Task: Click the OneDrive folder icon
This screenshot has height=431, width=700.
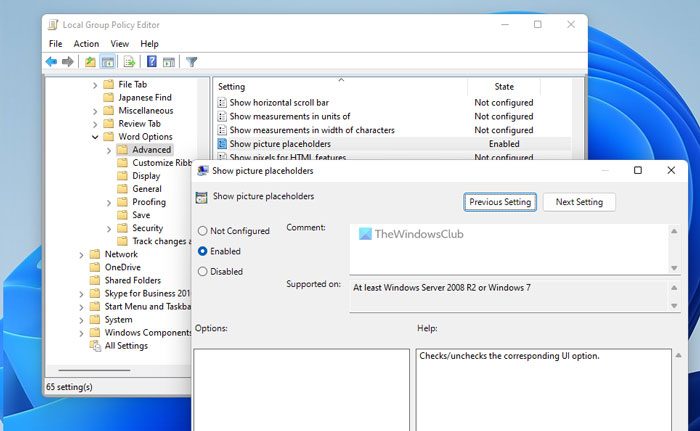Action: tap(95, 267)
